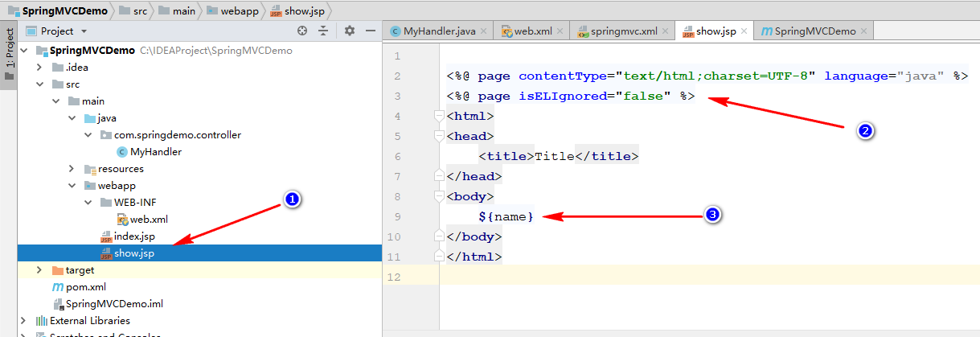Place cursor on empty line 12
Image resolution: width=980 pixels, height=337 pixels.
coord(709,277)
